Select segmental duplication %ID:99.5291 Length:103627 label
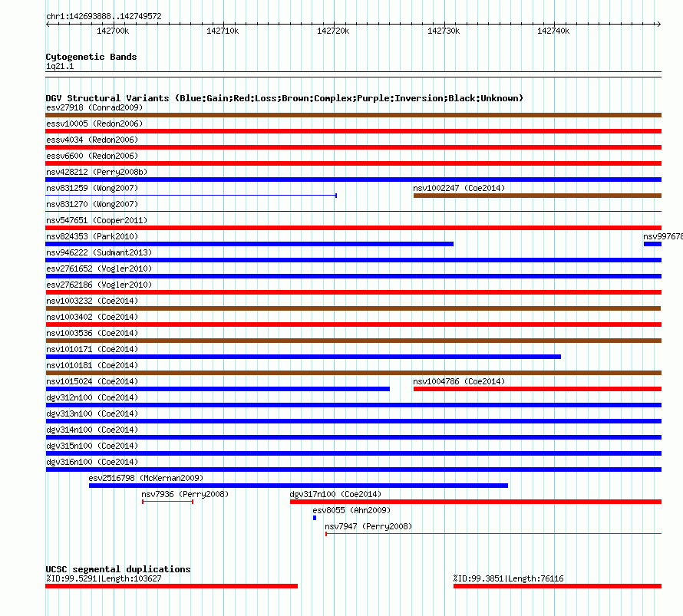The width and height of the screenshot is (683, 616). pyautogui.click(x=104, y=578)
